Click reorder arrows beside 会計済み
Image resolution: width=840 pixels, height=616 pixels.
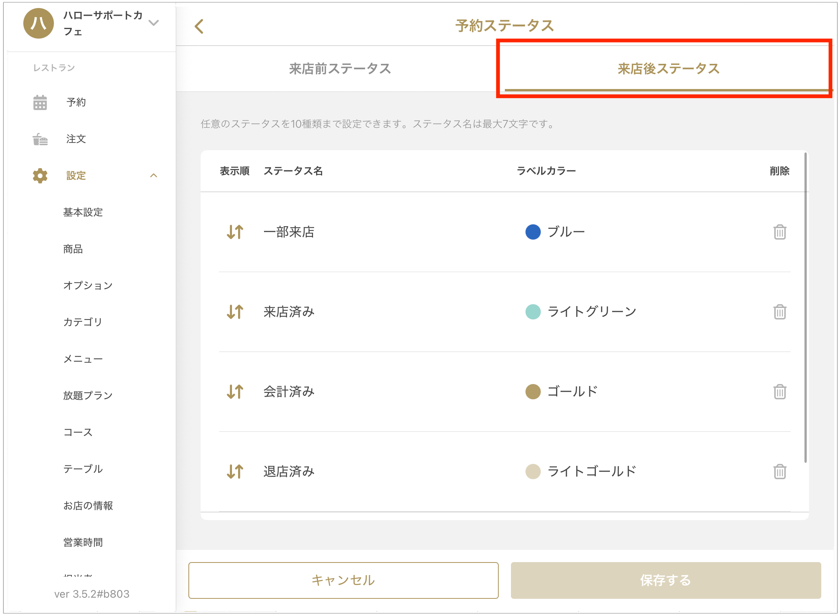[235, 392]
